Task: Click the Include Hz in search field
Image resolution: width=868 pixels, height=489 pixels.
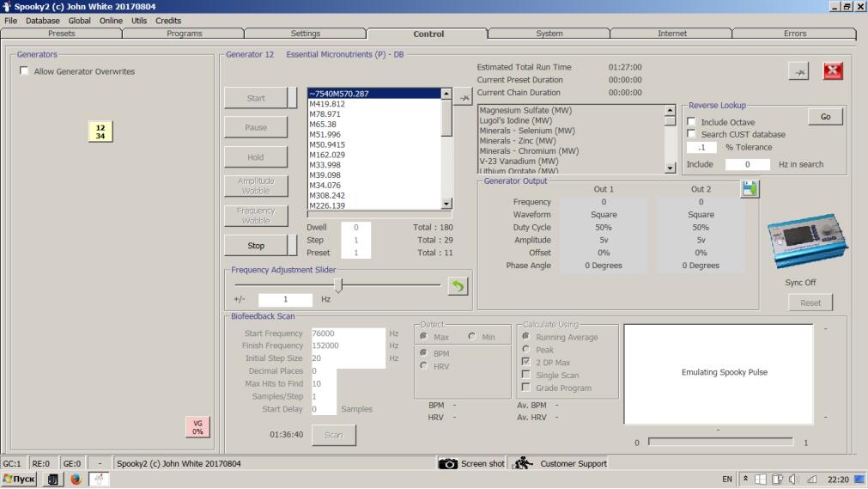Action: [x=747, y=164]
